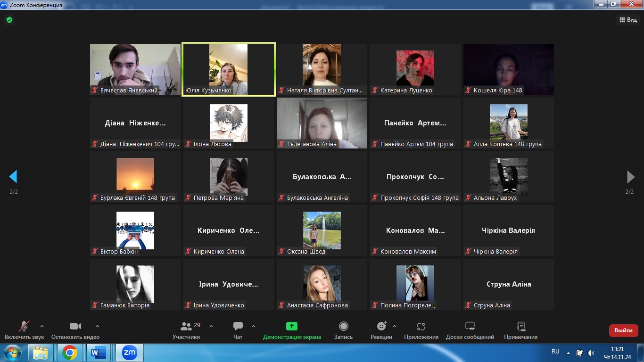The width and height of the screenshot is (644, 362).
Task: Open the Вид layout menu
Action: (x=628, y=20)
